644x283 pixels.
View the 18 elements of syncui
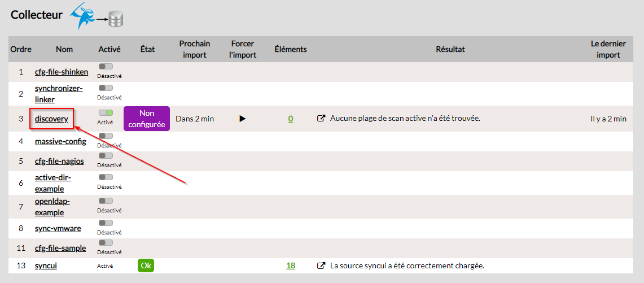(291, 265)
